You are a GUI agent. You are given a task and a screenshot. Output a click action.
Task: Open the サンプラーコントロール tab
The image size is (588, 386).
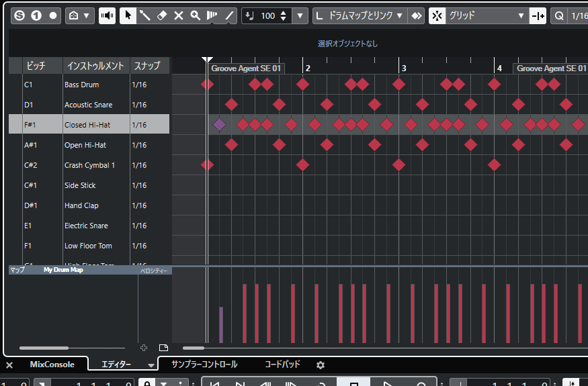204,364
